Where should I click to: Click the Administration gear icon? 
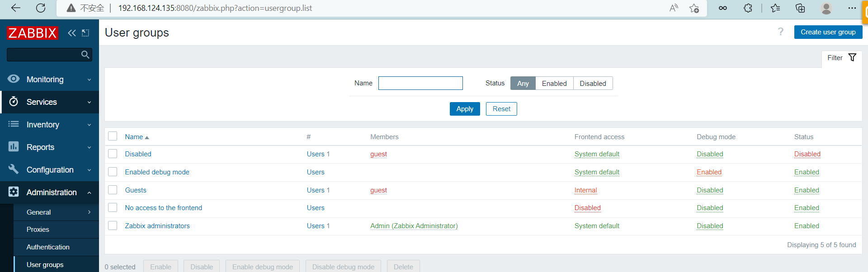14,192
